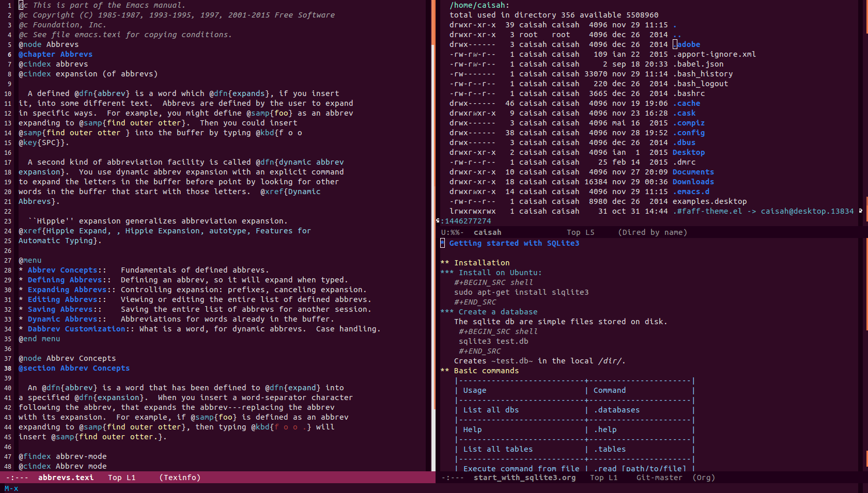
Task: Open the .cache directory entry
Action: [687, 103]
